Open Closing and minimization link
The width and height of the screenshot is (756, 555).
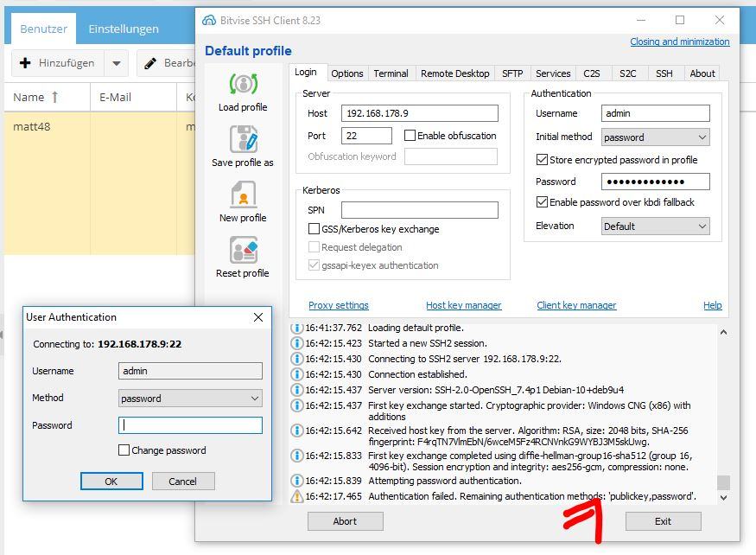tap(679, 41)
